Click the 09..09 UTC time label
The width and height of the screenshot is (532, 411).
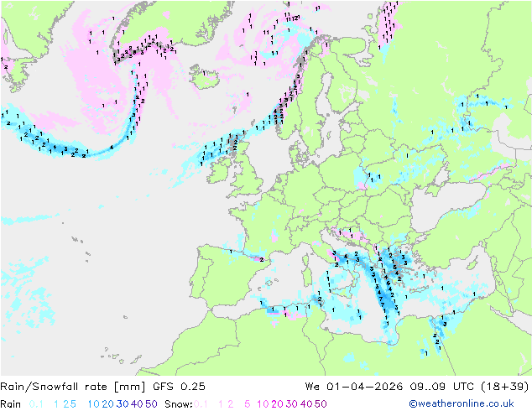tap(441, 387)
